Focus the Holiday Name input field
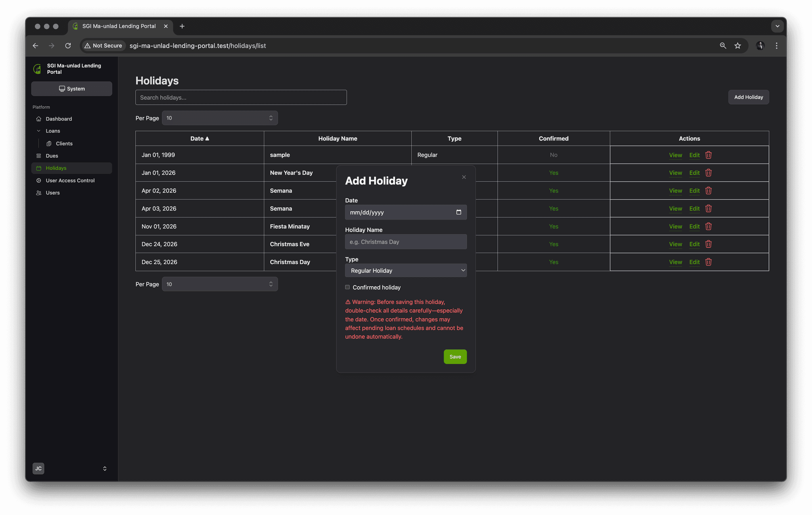812x515 pixels. (x=406, y=241)
